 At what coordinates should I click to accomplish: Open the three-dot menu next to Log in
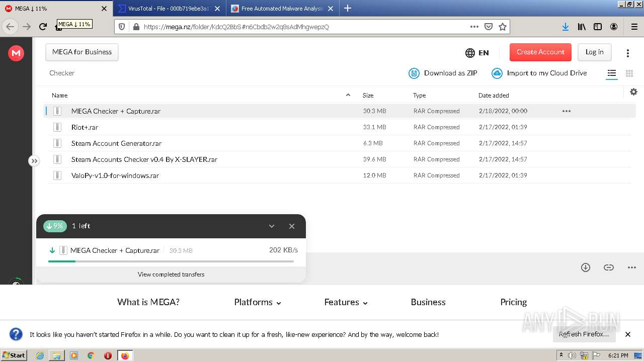coord(628,53)
